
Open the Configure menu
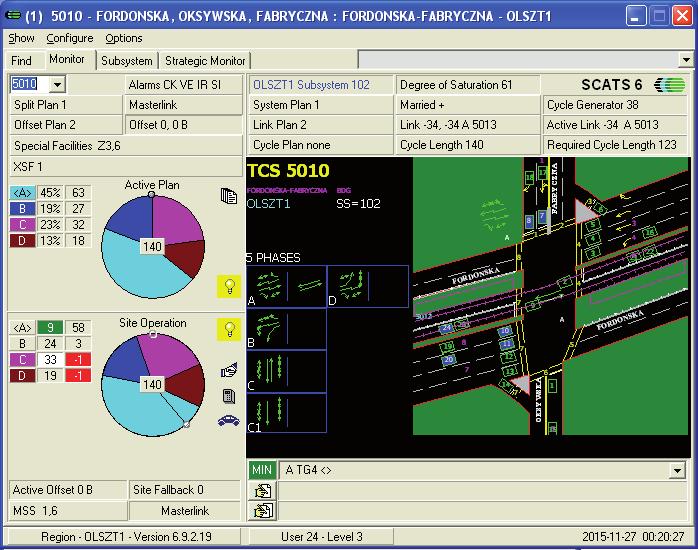(x=70, y=38)
